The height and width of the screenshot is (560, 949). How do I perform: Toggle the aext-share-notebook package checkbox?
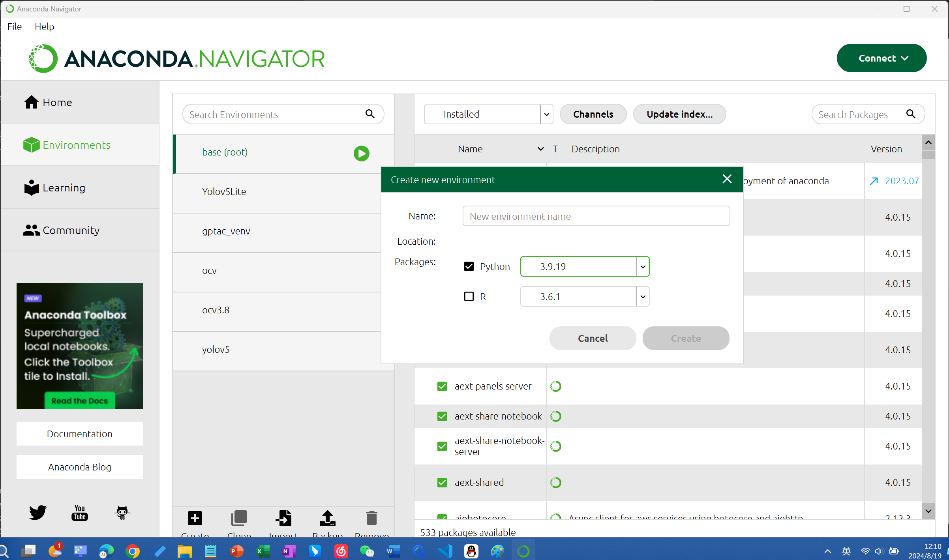[x=442, y=416]
